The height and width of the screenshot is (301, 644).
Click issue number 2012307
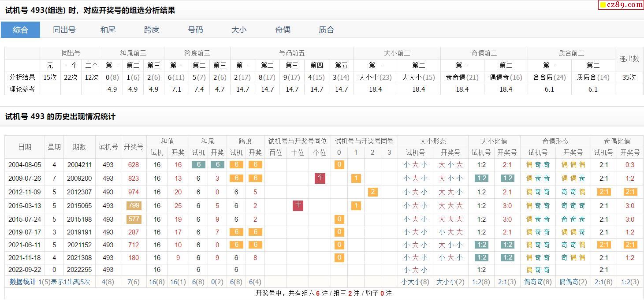(x=79, y=192)
